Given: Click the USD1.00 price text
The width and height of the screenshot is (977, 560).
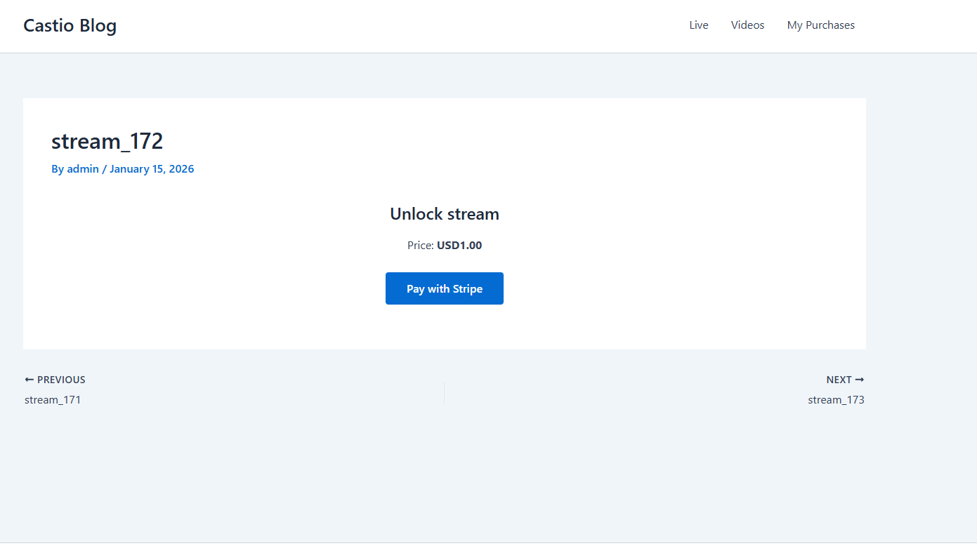Looking at the screenshot, I should (x=459, y=245).
